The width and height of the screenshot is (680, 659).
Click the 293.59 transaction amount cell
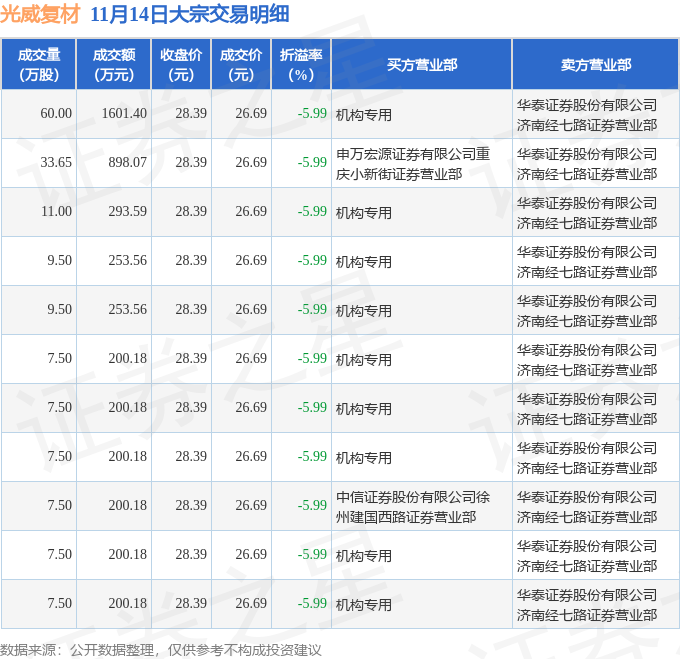127,212
